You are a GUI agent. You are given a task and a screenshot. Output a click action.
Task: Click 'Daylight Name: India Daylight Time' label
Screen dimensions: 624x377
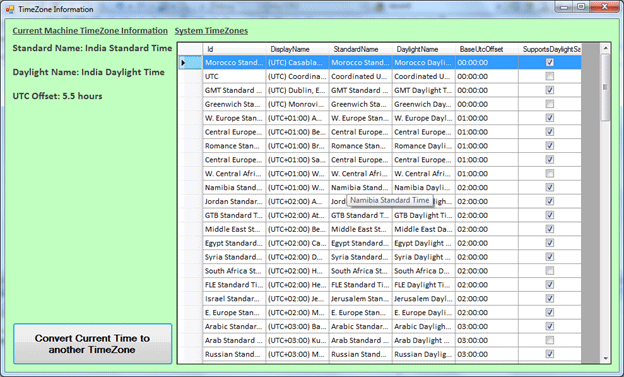click(88, 72)
